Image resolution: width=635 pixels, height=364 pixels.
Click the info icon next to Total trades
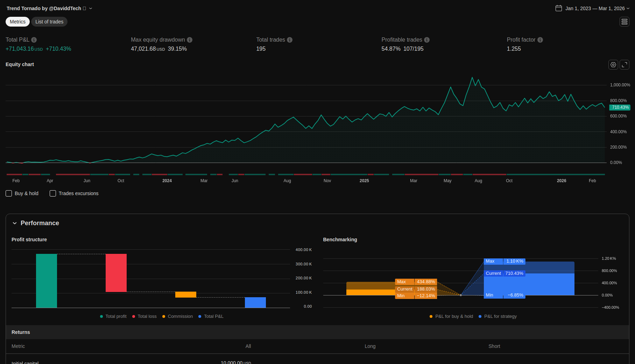pos(290,40)
